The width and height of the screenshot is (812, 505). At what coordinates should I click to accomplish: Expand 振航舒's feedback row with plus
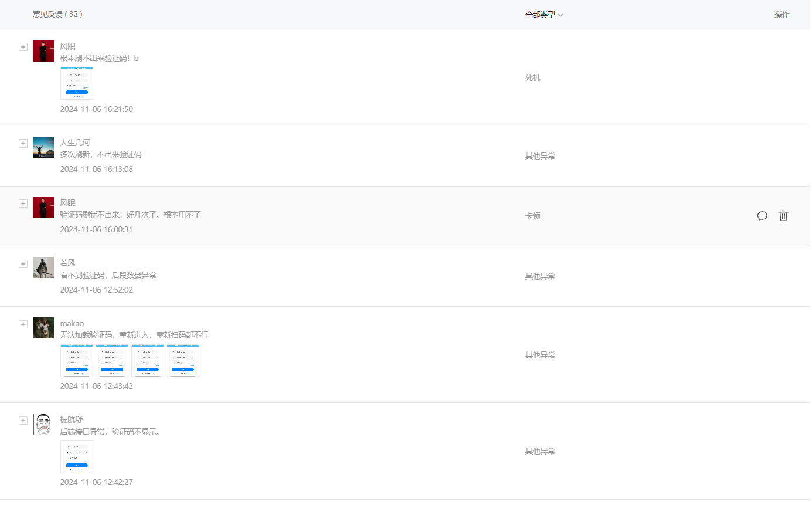[x=23, y=421]
